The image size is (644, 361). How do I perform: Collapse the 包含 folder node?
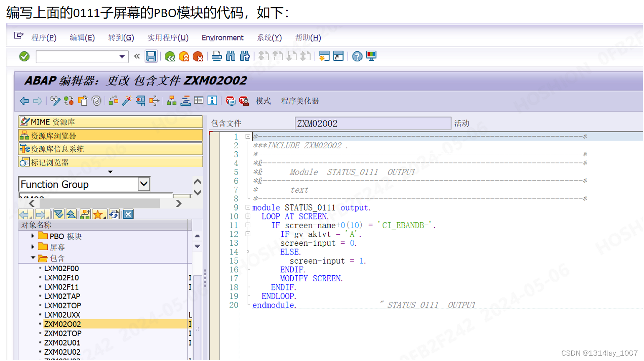[x=33, y=258]
